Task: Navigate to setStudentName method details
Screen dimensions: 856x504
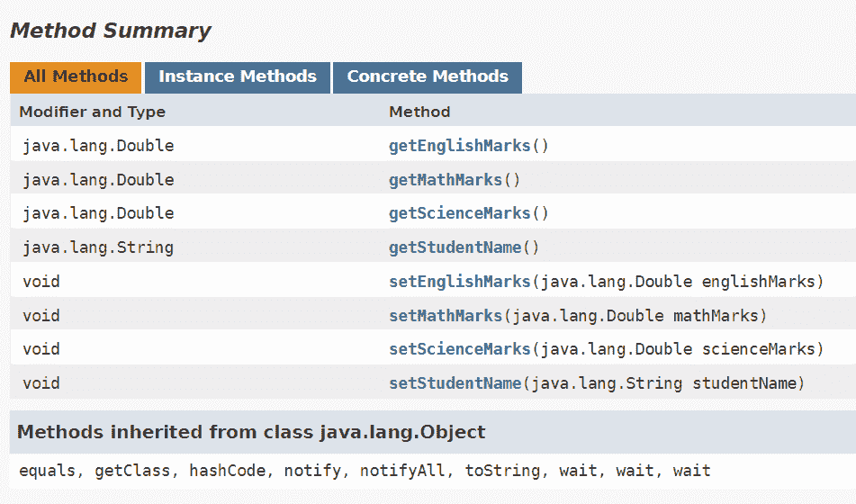Action: point(455,383)
